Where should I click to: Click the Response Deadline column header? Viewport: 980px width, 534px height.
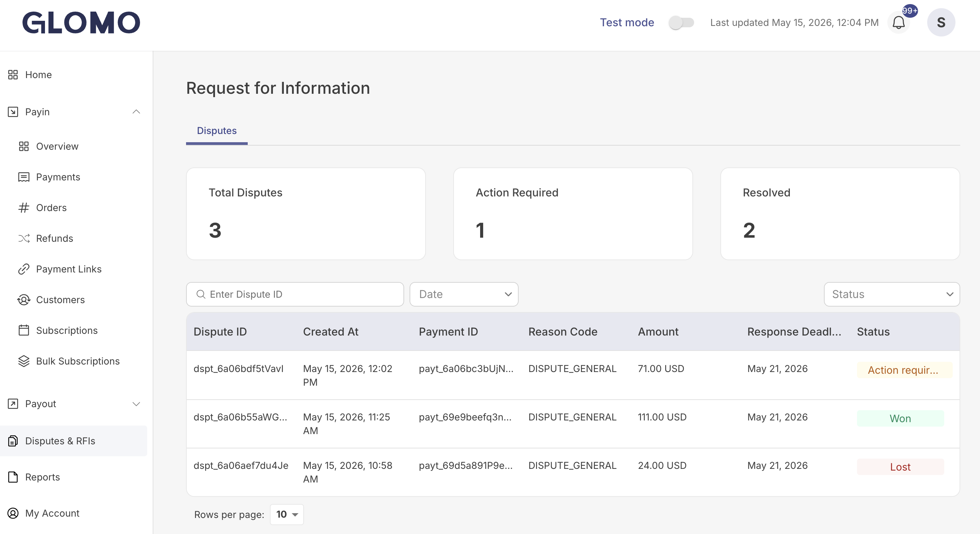tap(794, 332)
